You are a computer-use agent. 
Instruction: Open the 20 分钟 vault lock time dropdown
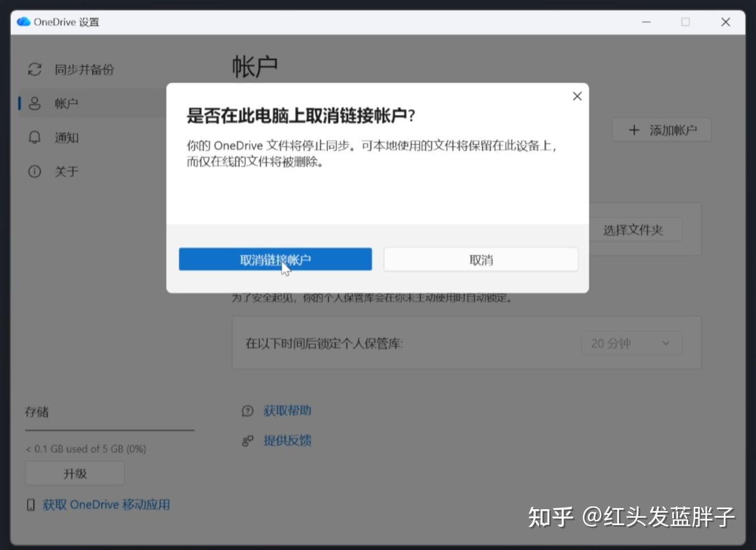[631, 343]
